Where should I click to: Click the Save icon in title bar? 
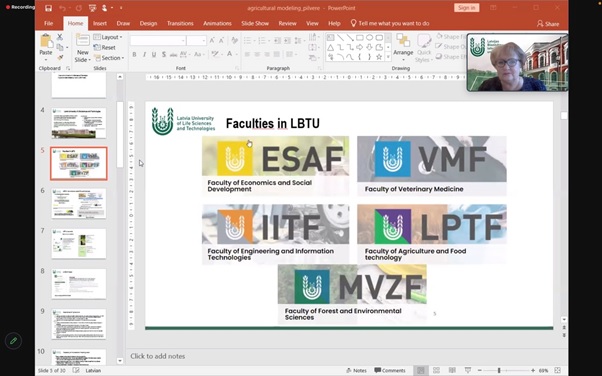pyautogui.click(x=48, y=8)
